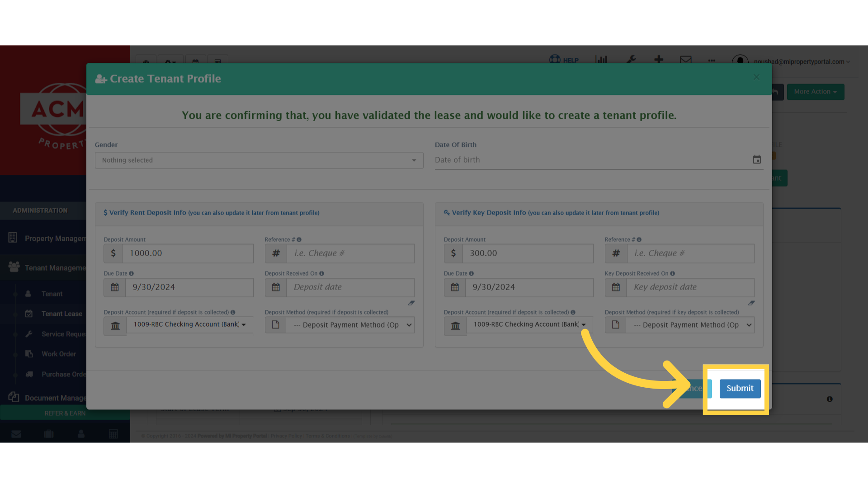Click the hash icon beside Rent Reference field

[276, 253]
